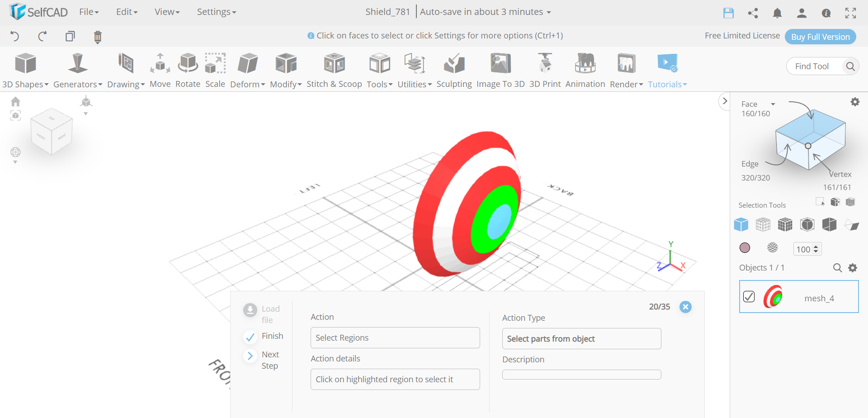Delete selection with trash icon
This screenshot has height=418, width=868.
click(98, 37)
